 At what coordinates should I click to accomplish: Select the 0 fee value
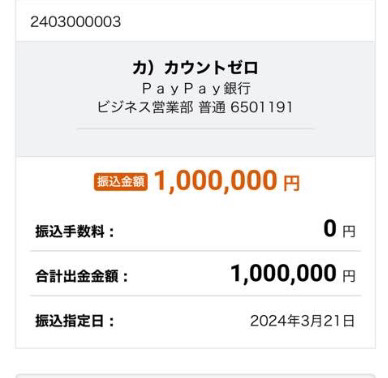330,229
